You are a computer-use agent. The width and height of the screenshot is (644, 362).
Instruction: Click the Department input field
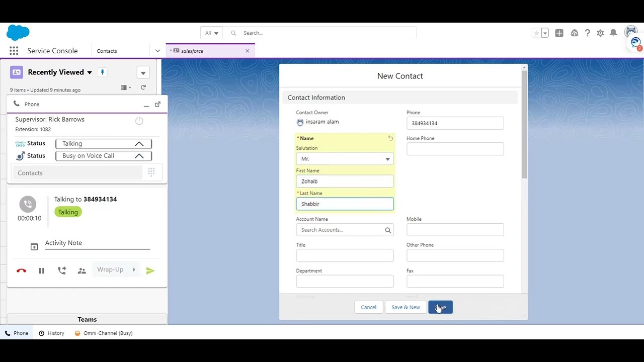click(345, 281)
